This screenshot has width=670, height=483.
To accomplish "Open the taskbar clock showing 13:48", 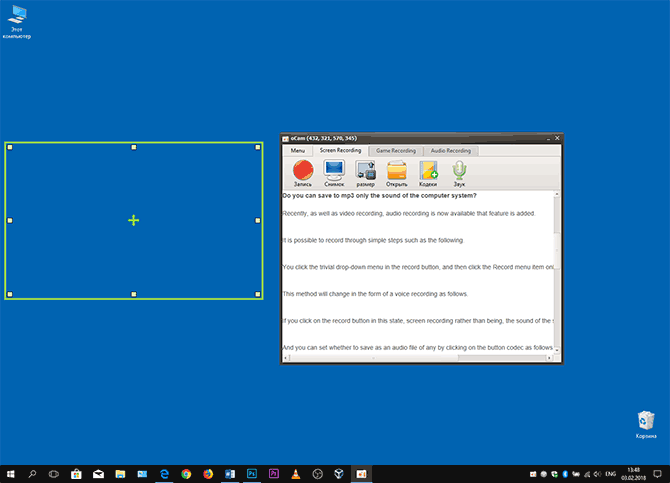I will click(633, 474).
